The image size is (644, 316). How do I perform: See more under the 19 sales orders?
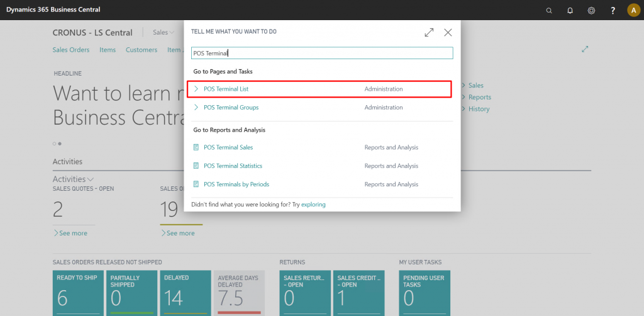(x=177, y=233)
